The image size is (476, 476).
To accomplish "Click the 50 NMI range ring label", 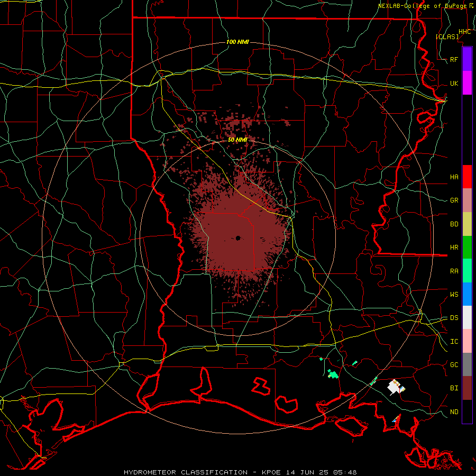I will coord(237,140).
